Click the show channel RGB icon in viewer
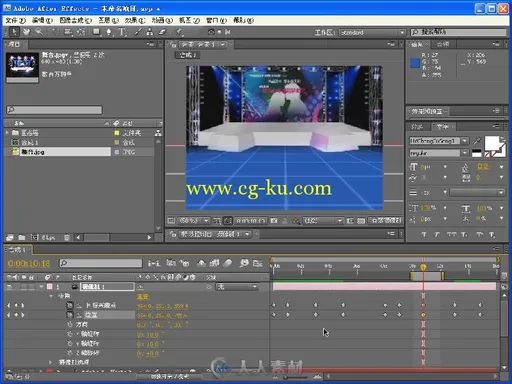The height and width of the screenshot is (384, 512). pos(296,221)
